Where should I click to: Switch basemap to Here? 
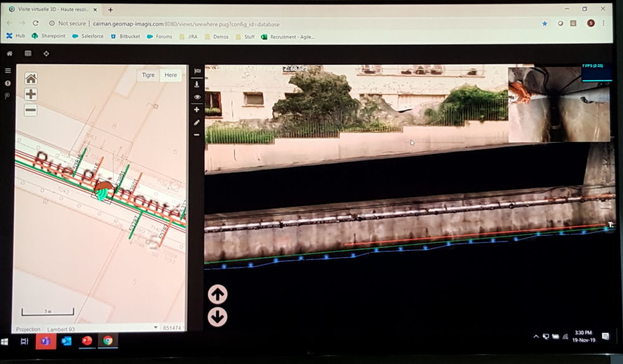coord(171,75)
